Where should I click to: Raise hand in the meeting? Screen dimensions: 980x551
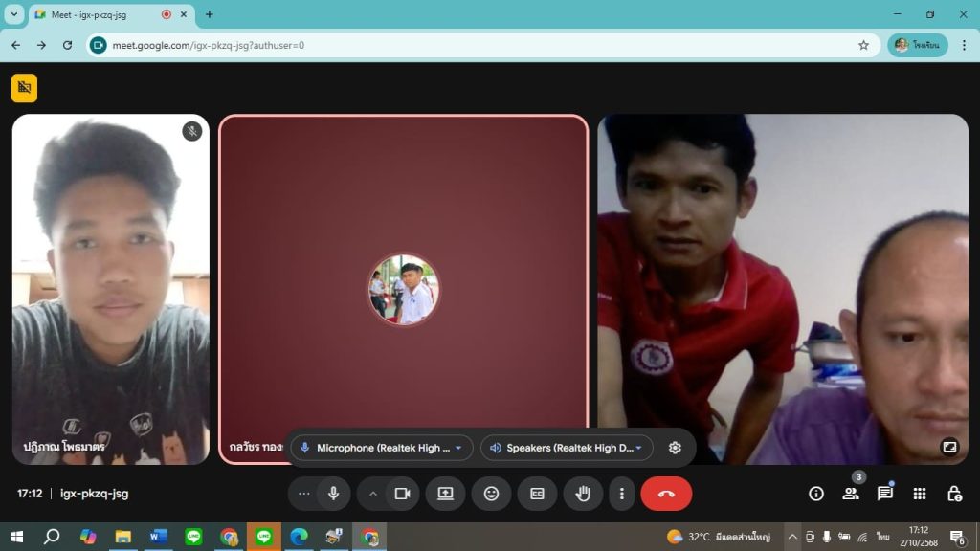[x=583, y=494]
